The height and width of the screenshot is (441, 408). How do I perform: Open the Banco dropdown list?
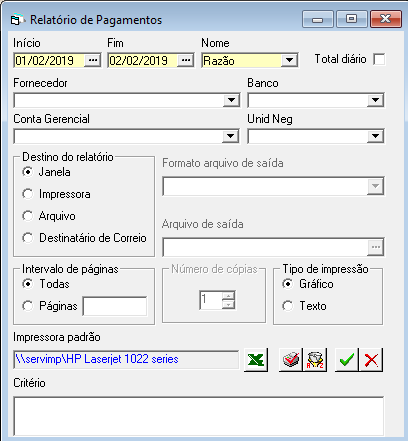click(x=375, y=100)
